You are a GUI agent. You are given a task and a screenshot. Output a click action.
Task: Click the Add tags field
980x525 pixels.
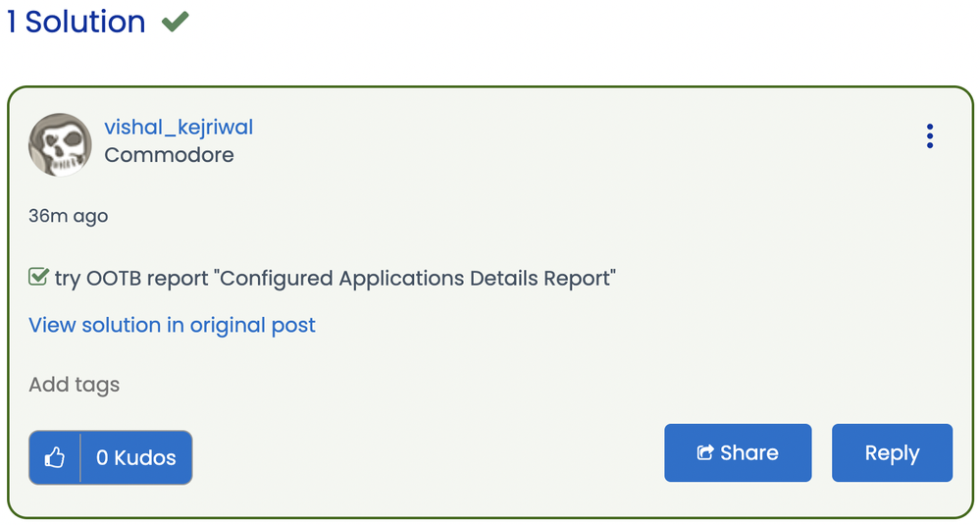tap(75, 385)
